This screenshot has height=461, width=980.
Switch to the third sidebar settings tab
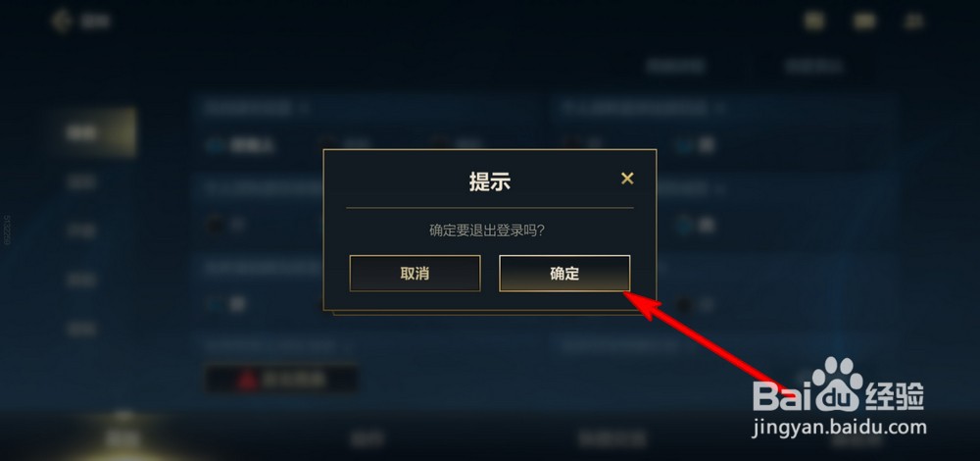[81, 230]
